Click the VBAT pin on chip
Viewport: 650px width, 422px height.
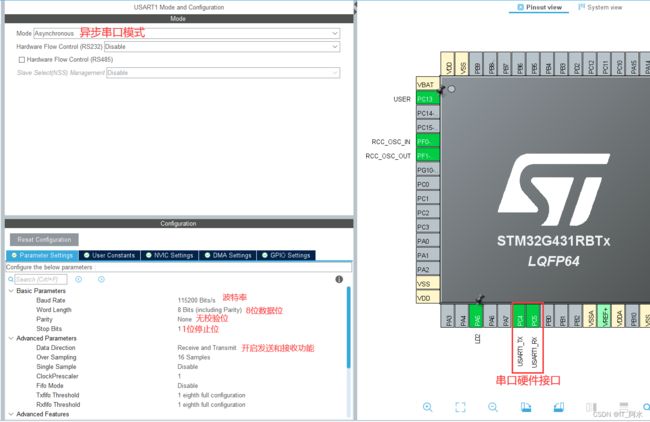(428, 85)
